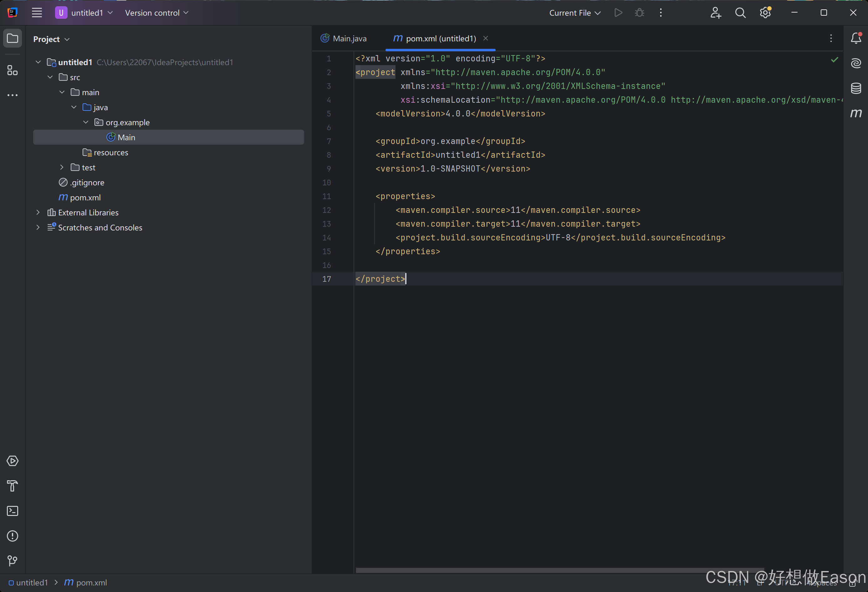Image resolution: width=868 pixels, height=592 pixels.
Task: Open the Build hammer tool window
Action: (x=12, y=486)
